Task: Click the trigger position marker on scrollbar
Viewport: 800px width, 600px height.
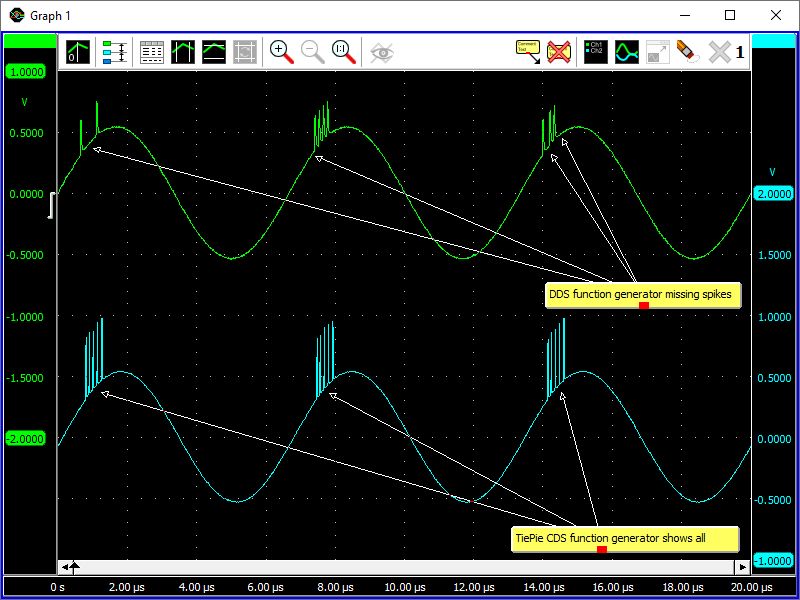Action: tap(74, 567)
